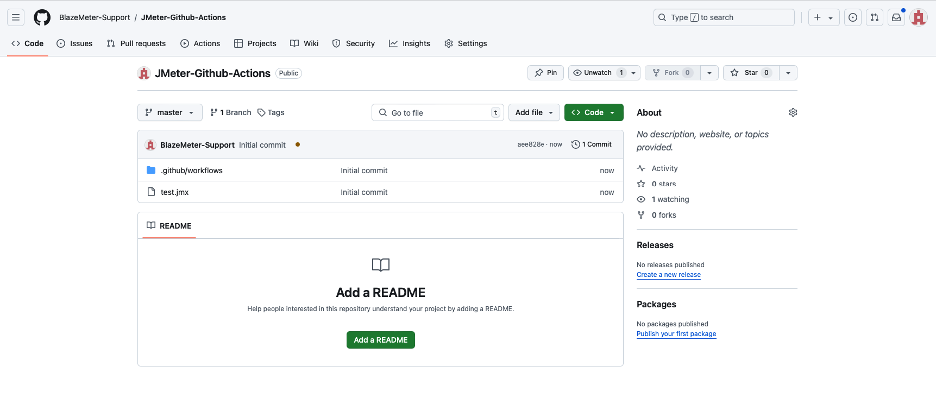Focus the Go to file field
The height and width of the screenshot is (398, 936).
(438, 112)
